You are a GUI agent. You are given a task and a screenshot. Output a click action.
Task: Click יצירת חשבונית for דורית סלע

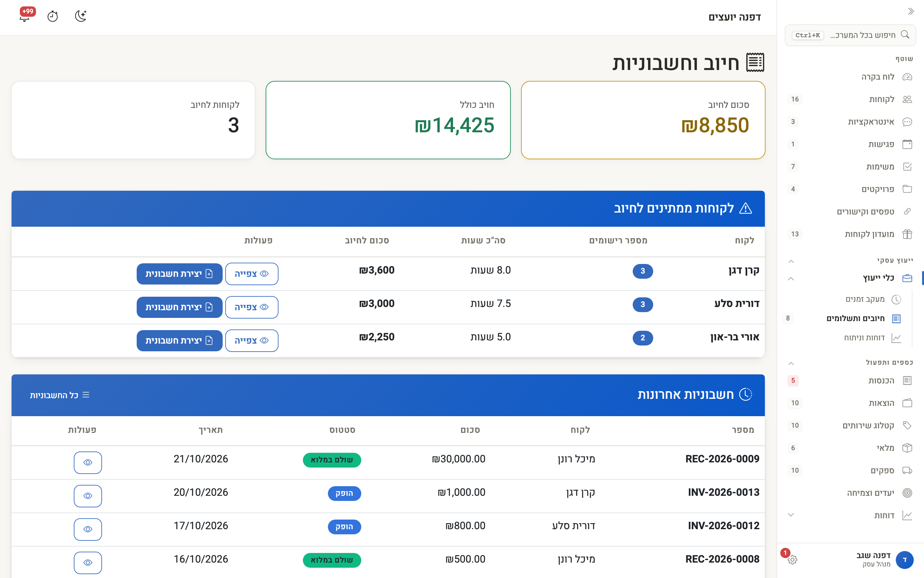click(x=179, y=307)
